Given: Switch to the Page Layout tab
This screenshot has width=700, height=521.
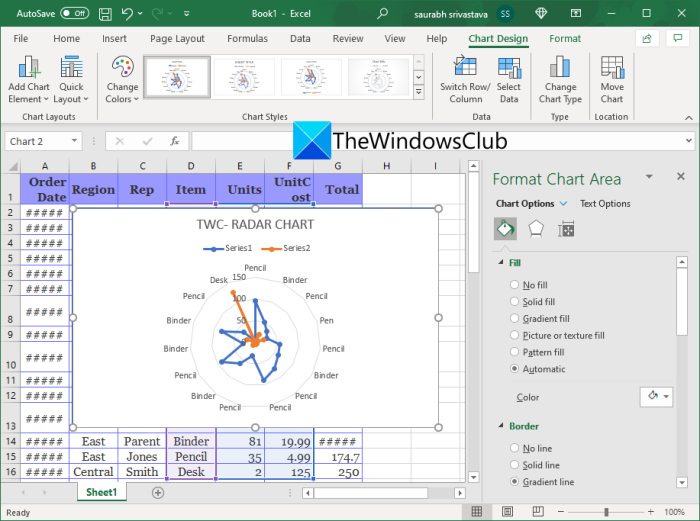Looking at the screenshot, I should pyautogui.click(x=177, y=39).
